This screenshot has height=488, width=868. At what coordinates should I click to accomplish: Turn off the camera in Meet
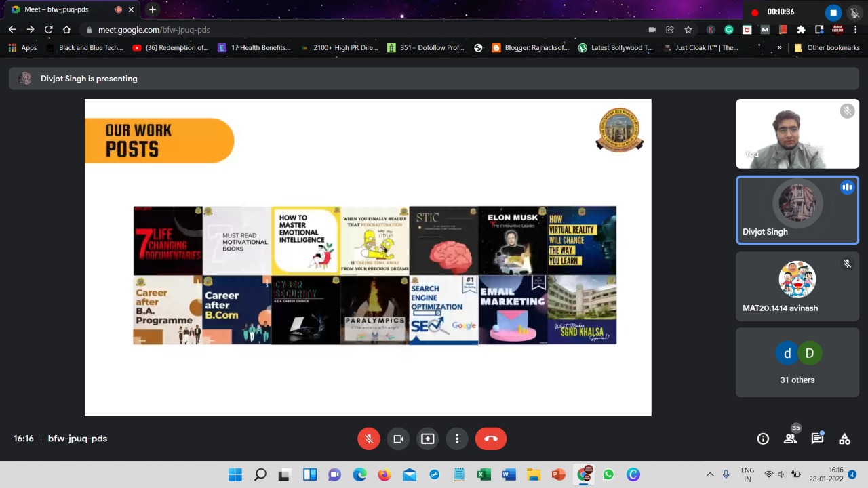[399, 439]
